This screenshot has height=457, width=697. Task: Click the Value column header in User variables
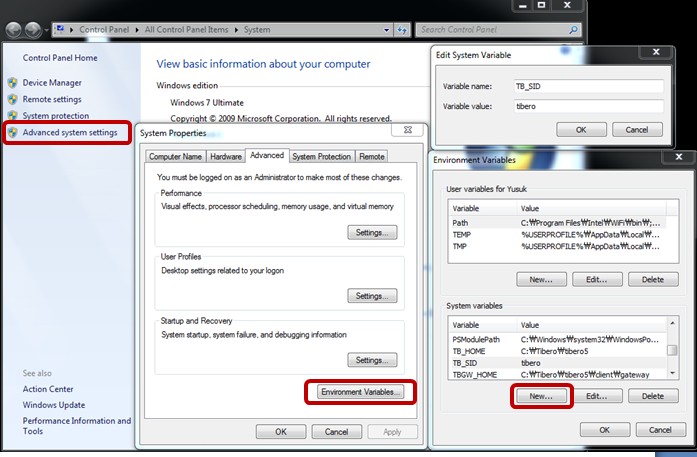coord(592,208)
